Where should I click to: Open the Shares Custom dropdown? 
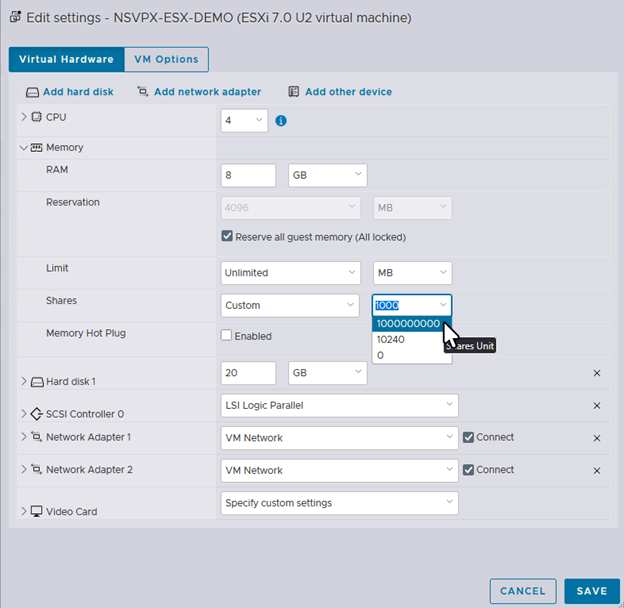(290, 305)
